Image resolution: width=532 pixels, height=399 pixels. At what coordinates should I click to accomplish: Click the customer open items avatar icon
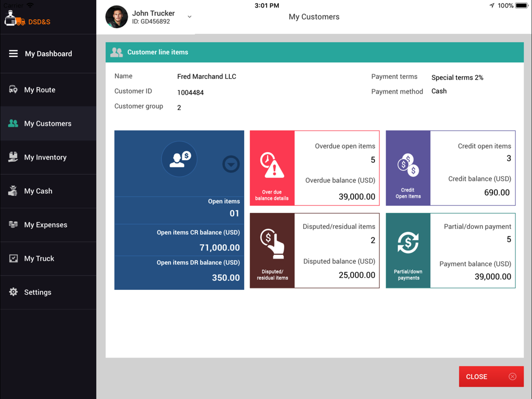[179, 159]
